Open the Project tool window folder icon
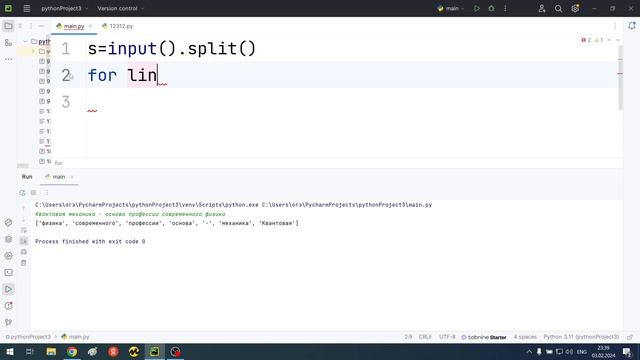The width and height of the screenshot is (640, 360). [8, 26]
